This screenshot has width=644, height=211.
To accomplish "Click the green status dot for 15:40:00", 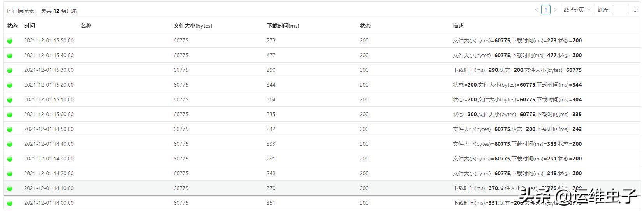I will tap(10, 56).
